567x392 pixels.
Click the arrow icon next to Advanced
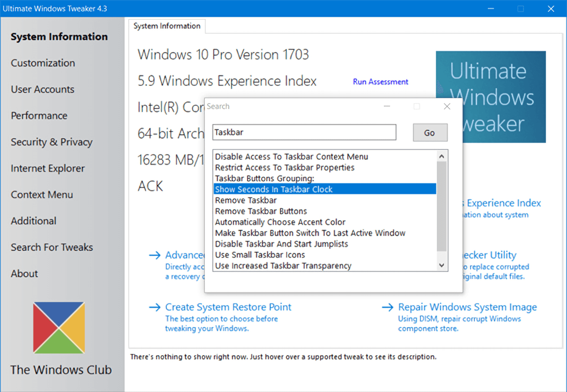[155, 256]
